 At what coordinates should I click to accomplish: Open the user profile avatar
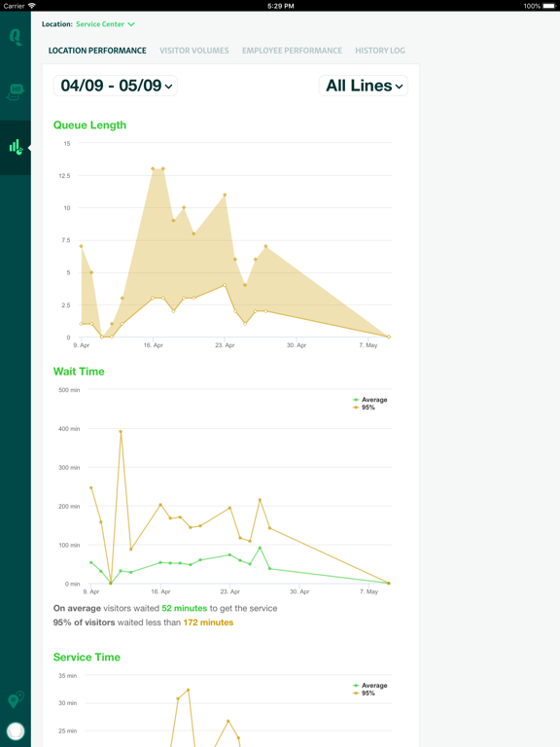pos(16,731)
